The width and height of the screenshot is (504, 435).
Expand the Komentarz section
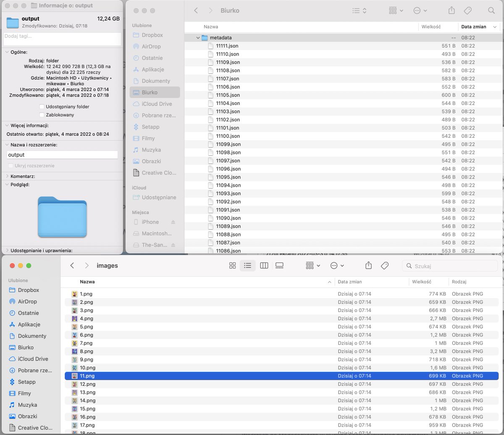pos(7,176)
